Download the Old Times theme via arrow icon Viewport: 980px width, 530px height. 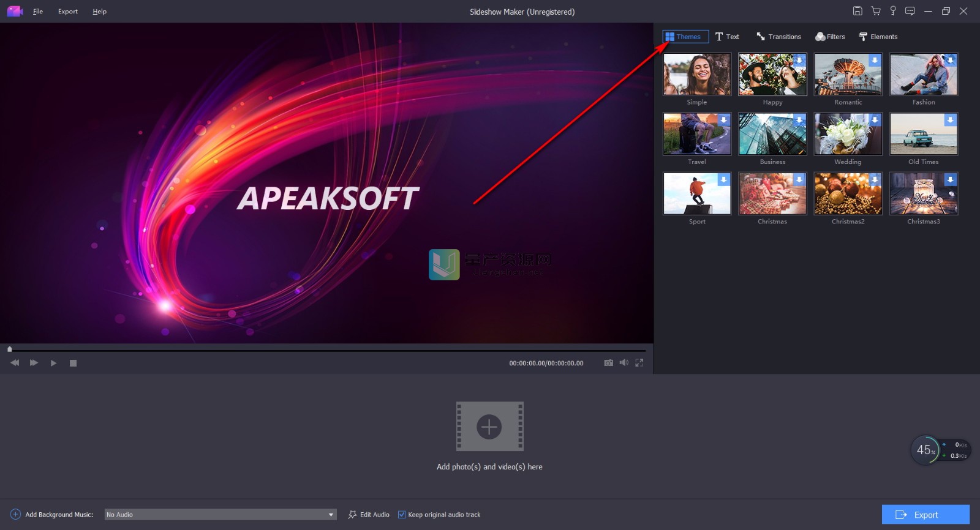click(950, 120)
